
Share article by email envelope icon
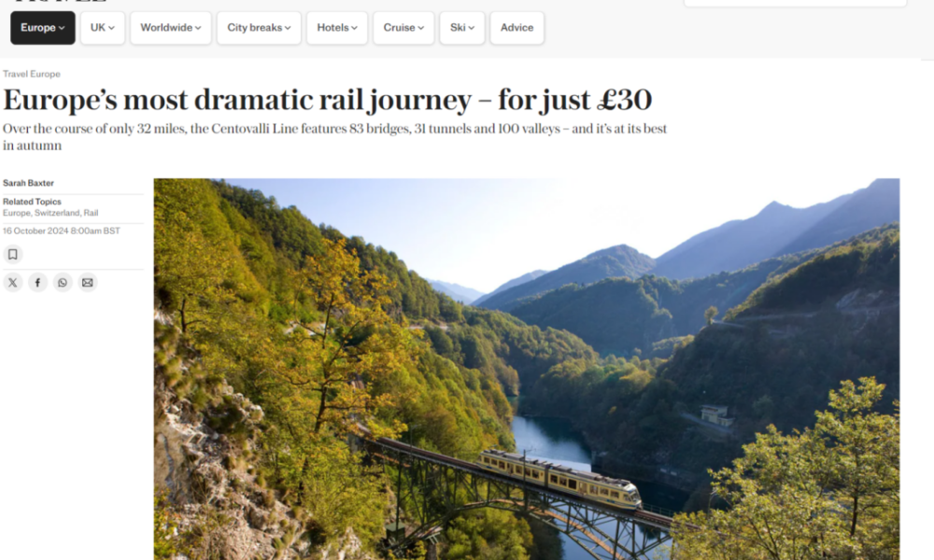click(88, 283)
